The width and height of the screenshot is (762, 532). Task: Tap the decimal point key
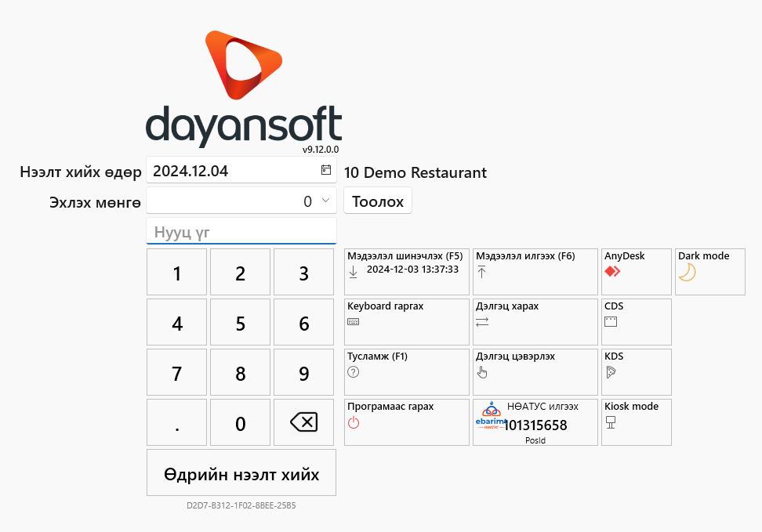(177, 422)
